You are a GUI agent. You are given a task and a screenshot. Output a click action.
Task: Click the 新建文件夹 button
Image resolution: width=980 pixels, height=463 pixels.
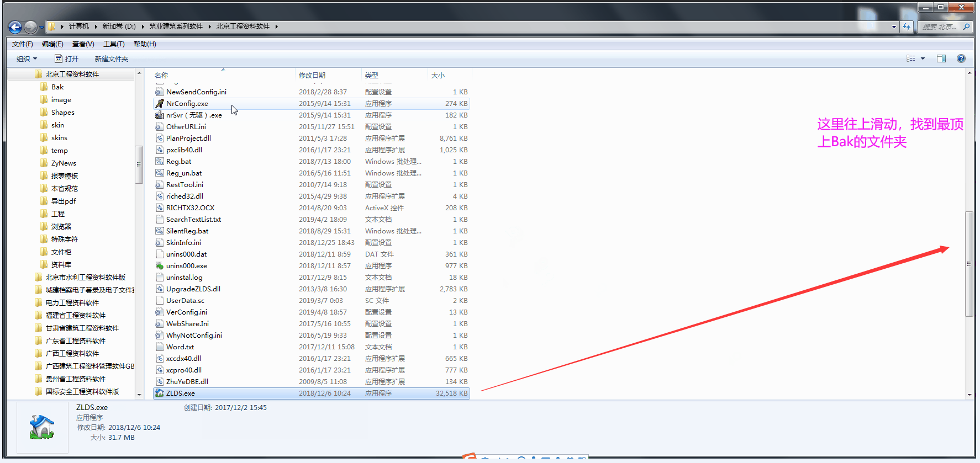(112, 59)
